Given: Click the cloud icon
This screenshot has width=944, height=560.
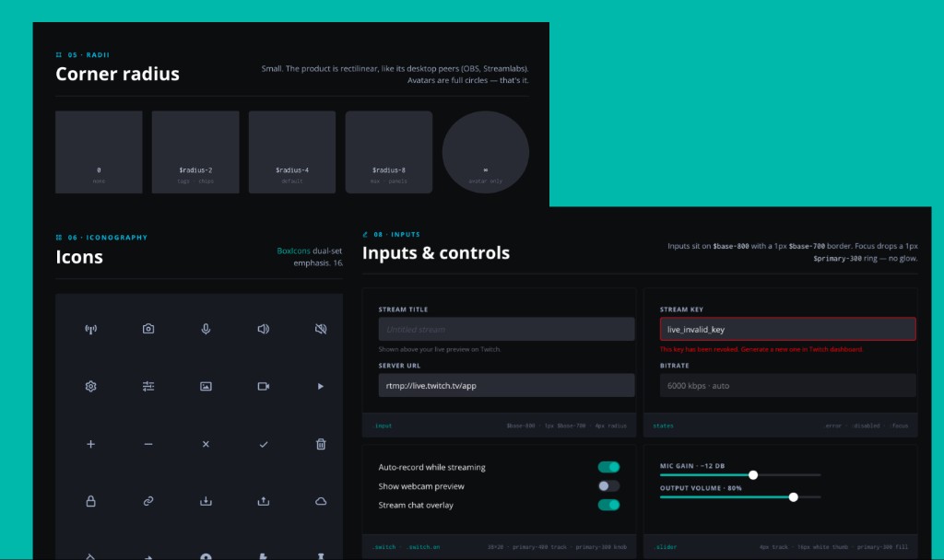Looking at the screenshot, I should coord(320,501).
